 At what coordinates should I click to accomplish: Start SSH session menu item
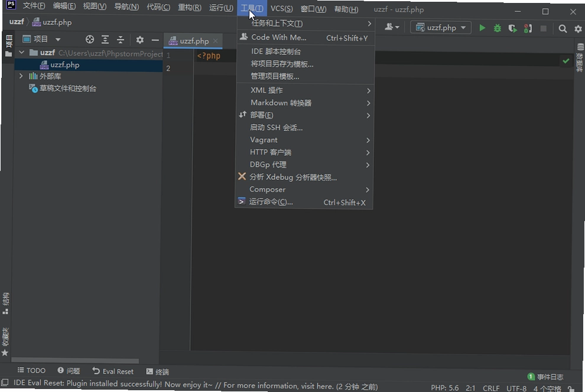click(x=304, y=128)
